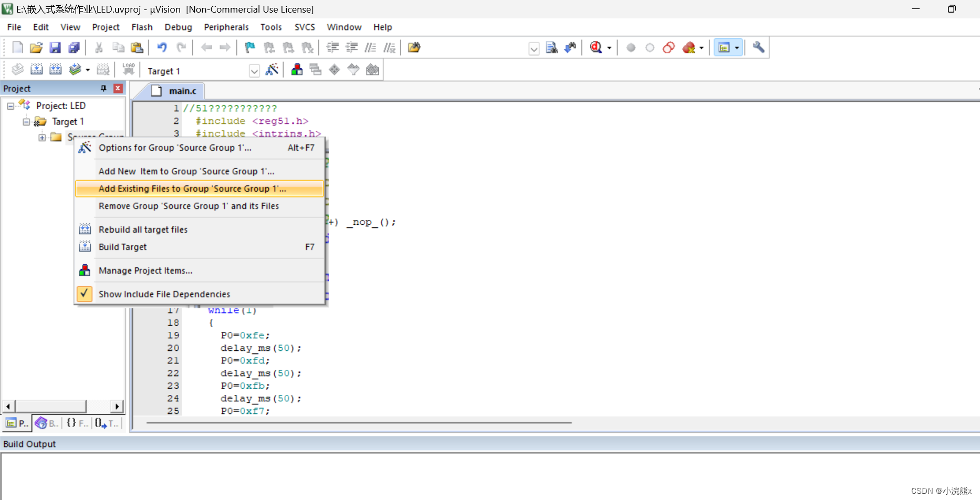This screenshot has width=980, height=500.
Task: Select Manage Project Items menu entry
Action: [x=200, y=270]
